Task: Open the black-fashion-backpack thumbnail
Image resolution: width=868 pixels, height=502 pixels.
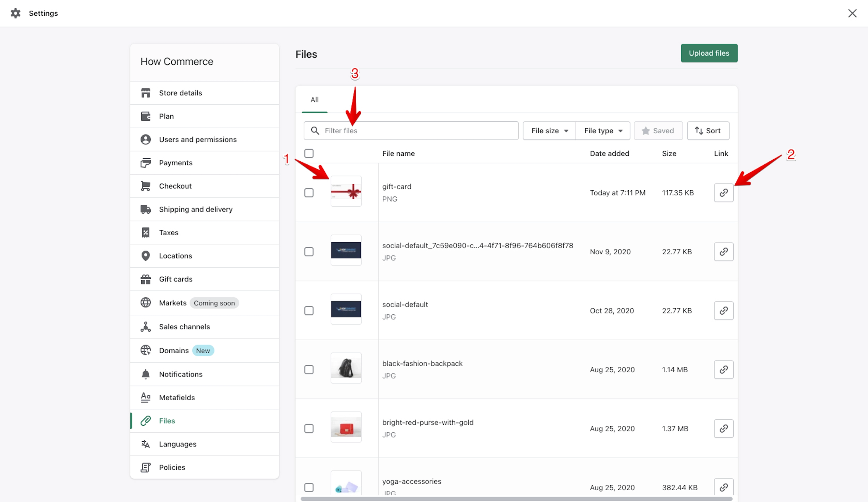Action: (x=346, y=368)
